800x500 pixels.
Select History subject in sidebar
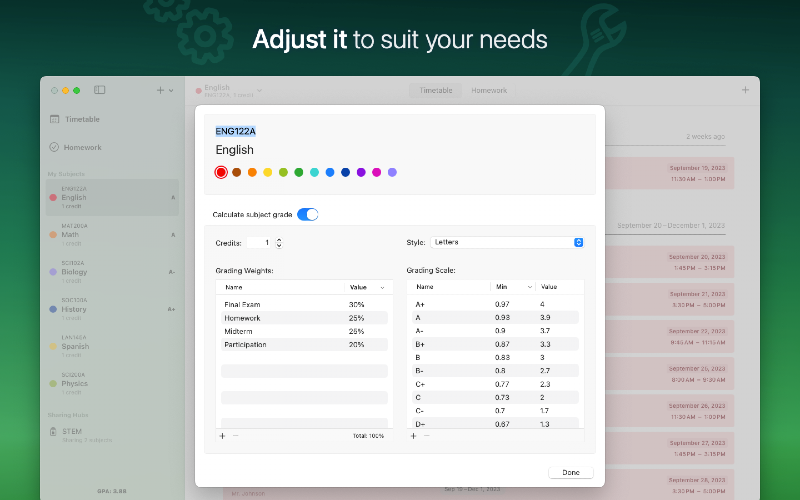coord(112,309)
